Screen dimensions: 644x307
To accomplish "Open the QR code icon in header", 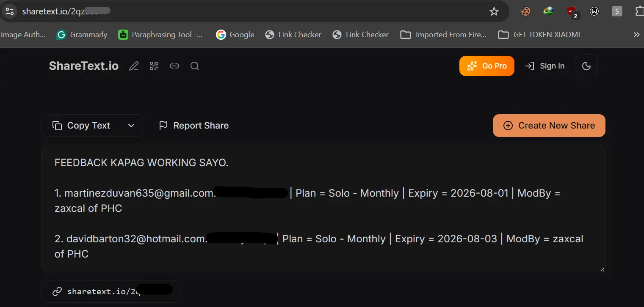I will (154, 66).
